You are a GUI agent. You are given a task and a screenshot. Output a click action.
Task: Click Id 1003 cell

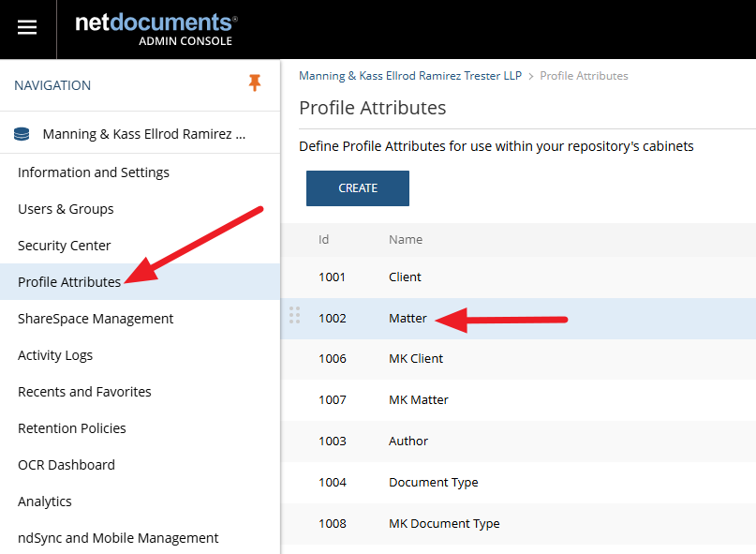coord(333,442)
